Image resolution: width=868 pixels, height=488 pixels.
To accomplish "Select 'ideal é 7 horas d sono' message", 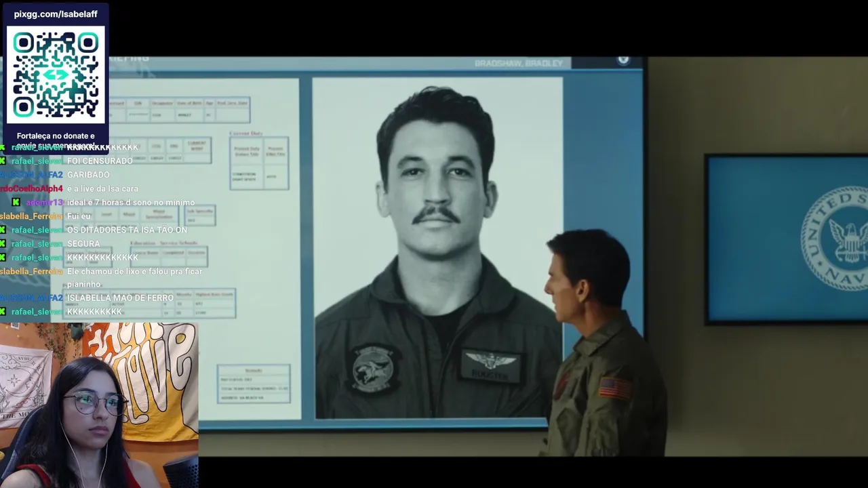I will [x=131, y=202].
